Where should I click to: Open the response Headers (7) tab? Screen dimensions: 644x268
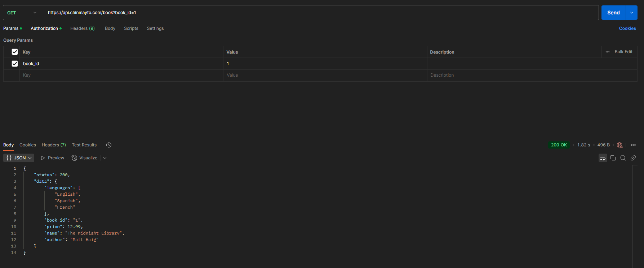coord(54,145)
